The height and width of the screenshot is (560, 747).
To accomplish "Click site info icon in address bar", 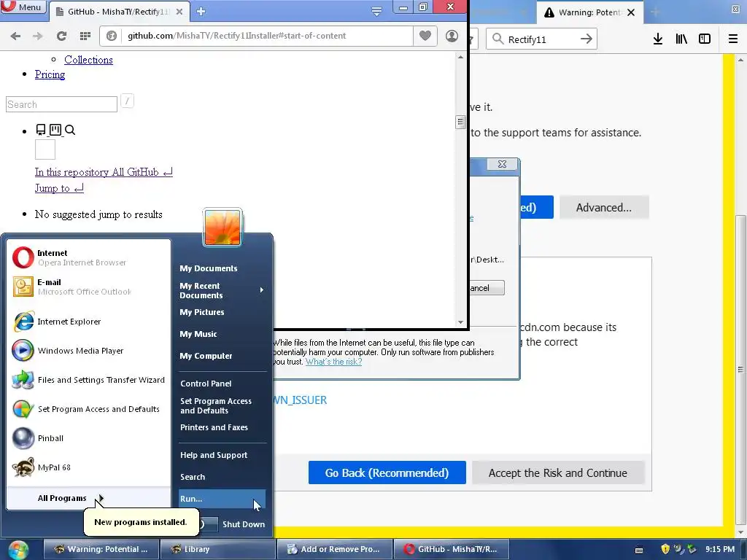I will pos(112,36).
